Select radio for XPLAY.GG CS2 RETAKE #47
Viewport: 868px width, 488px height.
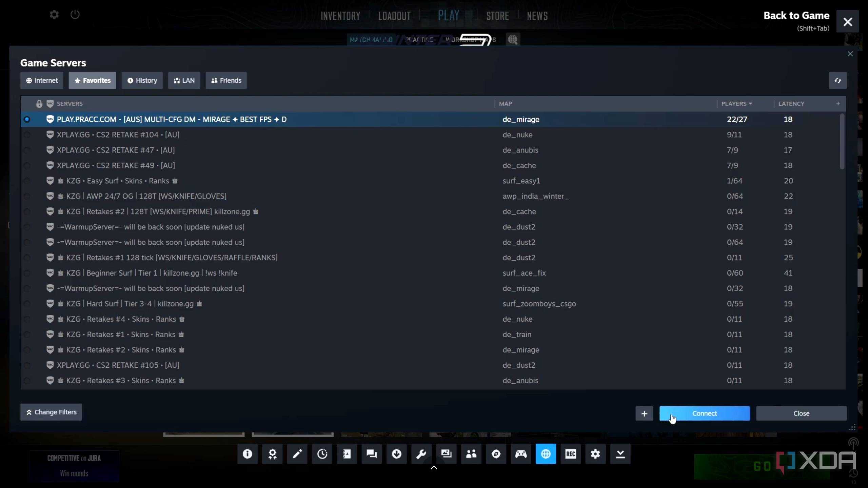(27, 150)
